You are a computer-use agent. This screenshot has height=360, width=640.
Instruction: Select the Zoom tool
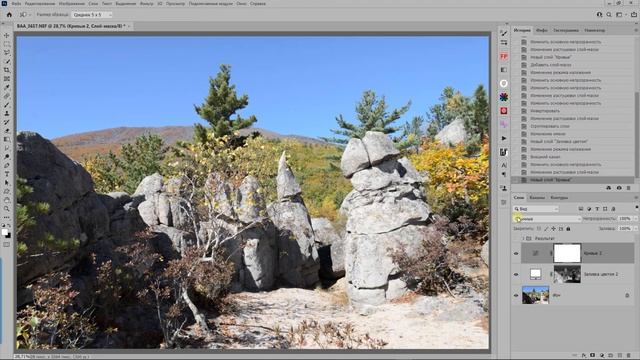(x=7, y=209)
